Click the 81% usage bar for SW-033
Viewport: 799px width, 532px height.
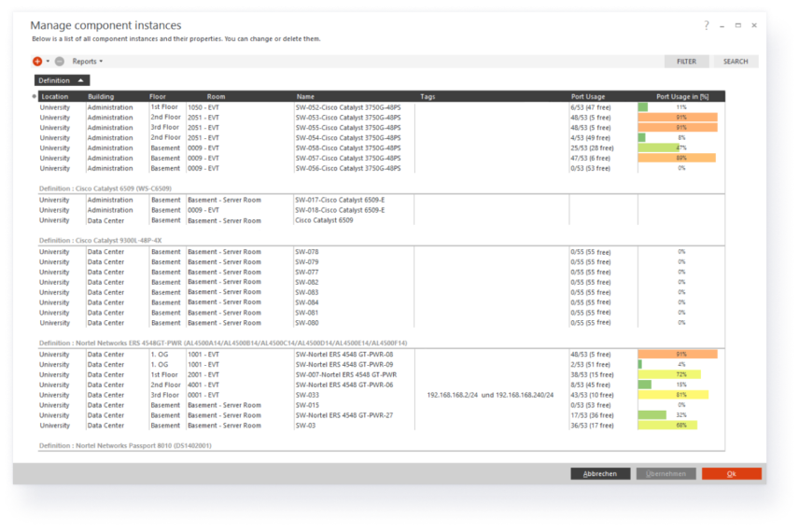pos(673,396)
